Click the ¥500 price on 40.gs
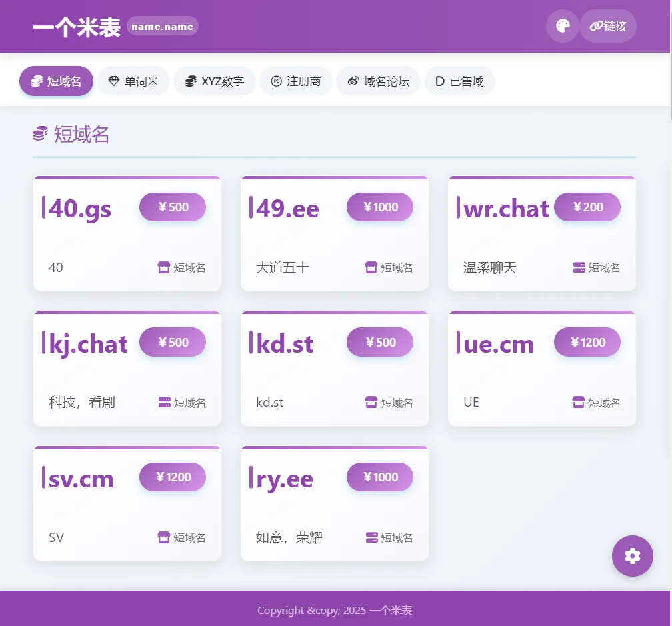672x626 pixels. click(173, 207)
